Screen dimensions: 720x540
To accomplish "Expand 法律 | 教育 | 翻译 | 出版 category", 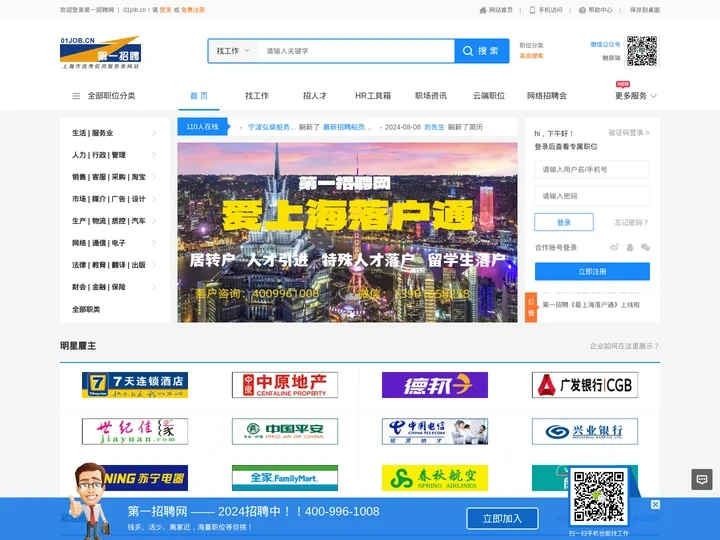I will pyautogui.click(x=114, y=265).
